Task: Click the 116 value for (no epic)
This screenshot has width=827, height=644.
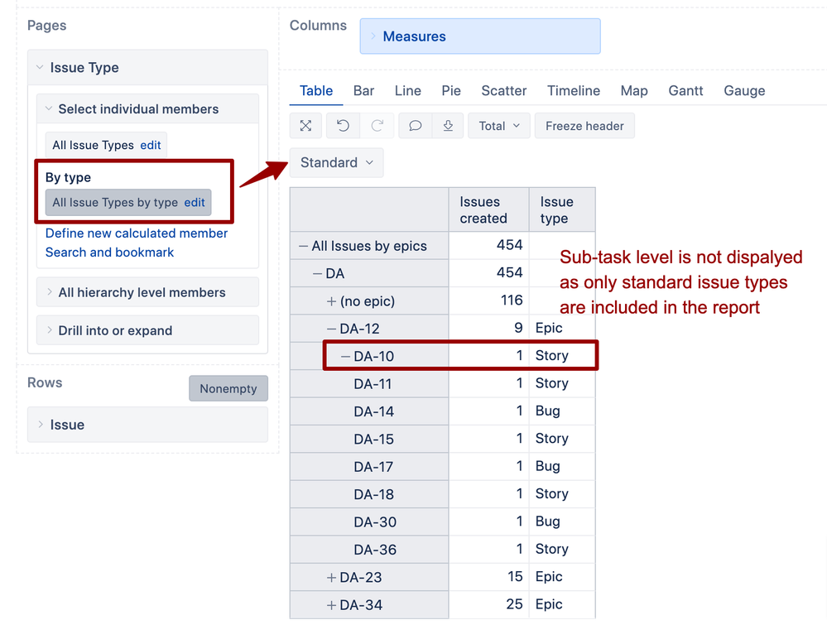Action: click(512, 300)
